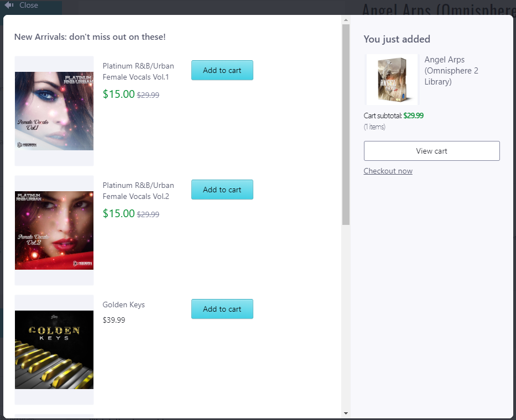Open the Platinum R&B/Urban Female Vocals Vol.2 title
This screenshot has height=420, width=516.
(x=138, y=191)
